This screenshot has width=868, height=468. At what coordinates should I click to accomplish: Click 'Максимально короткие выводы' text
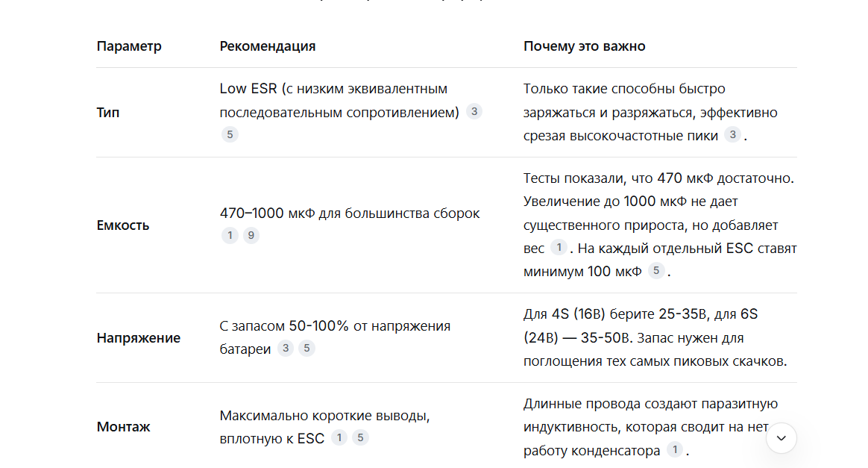[x=324, y=416]
